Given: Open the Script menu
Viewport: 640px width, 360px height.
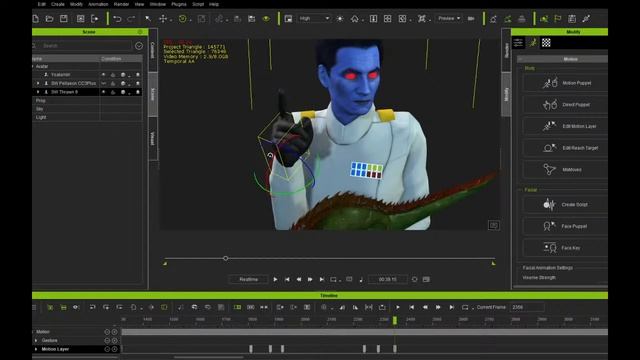Looking at the screenshot, I should coord(198,4).
